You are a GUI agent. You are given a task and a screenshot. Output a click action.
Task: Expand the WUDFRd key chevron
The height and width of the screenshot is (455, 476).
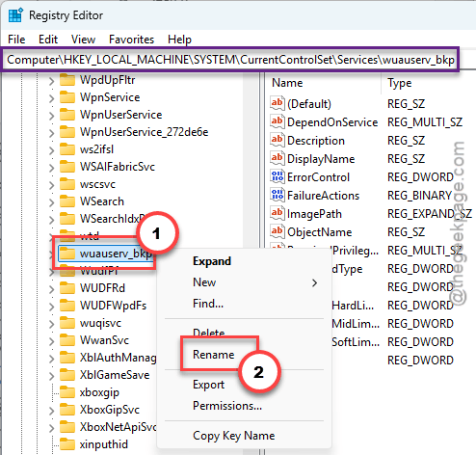(51, 289)
